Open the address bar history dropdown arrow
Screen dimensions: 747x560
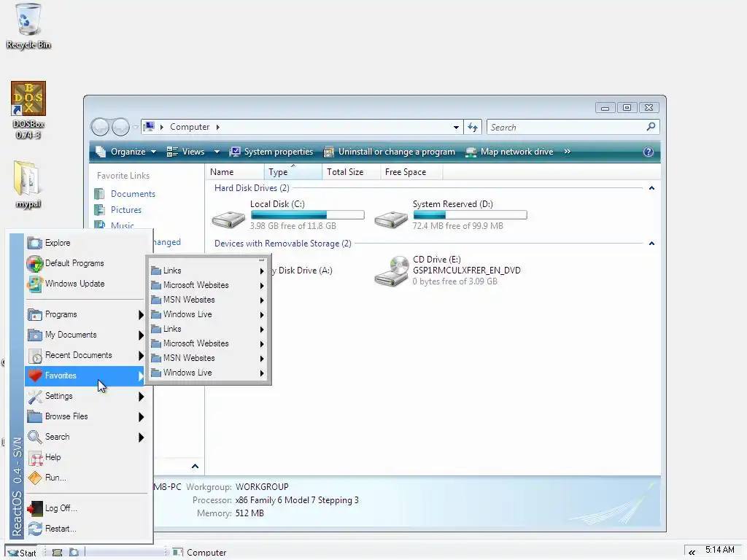pos(456,127)
